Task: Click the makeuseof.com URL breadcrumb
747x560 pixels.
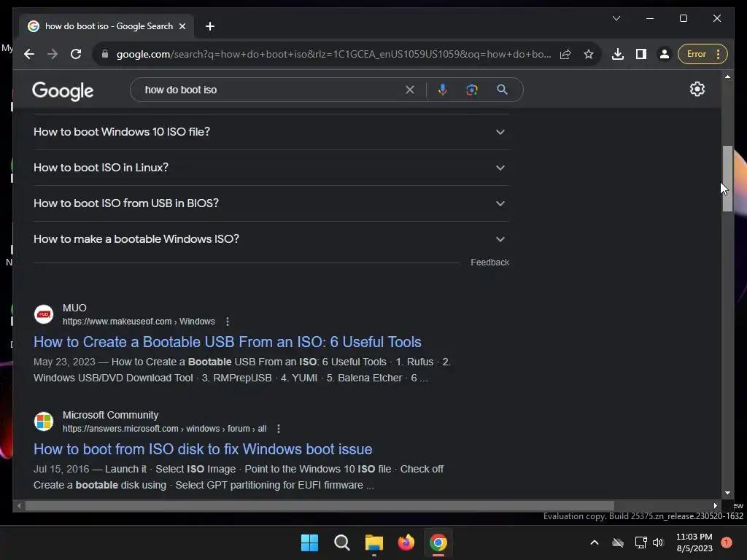Action: click(x=139, y=322)
